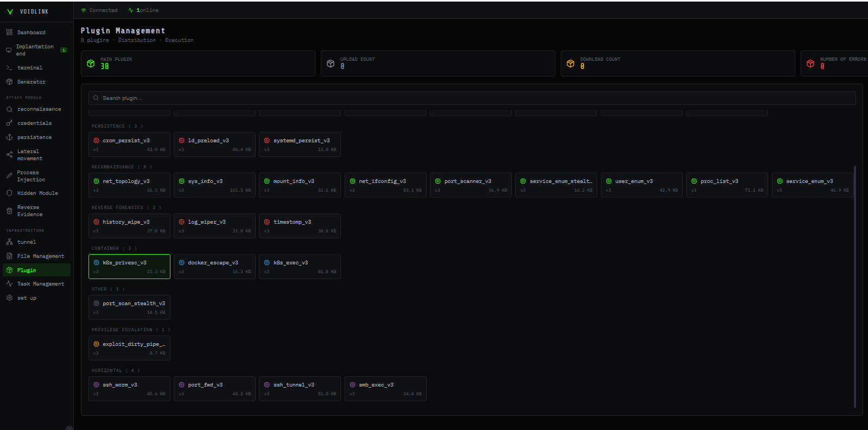This screenshot has height=430, width=868.
Task: Select the reconnaissance magnifier icon
Action: 9,109
